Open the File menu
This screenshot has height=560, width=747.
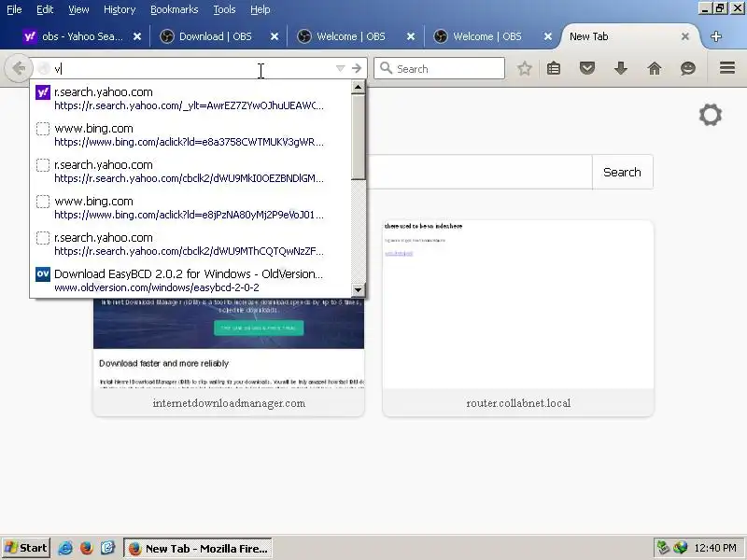(14, 9)
